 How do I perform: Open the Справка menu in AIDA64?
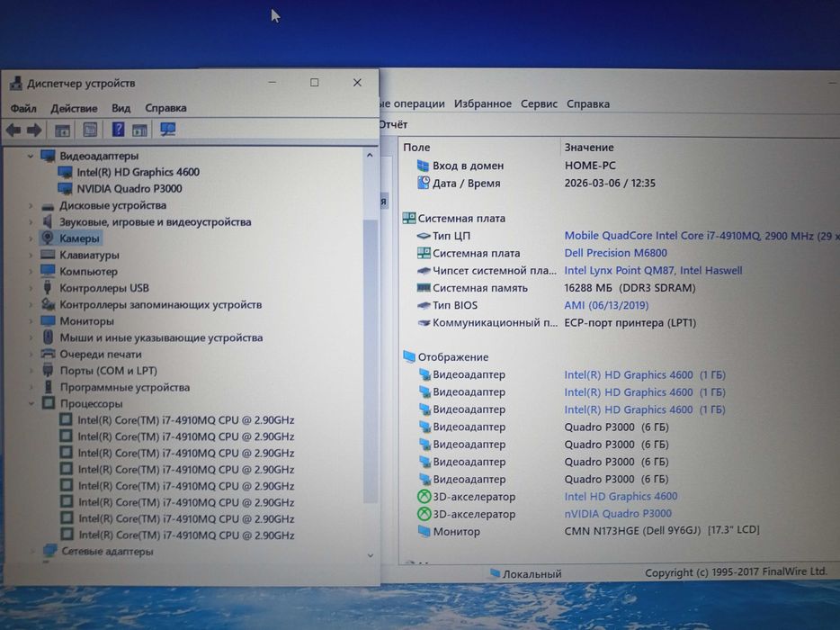click(x=588, y=104)
